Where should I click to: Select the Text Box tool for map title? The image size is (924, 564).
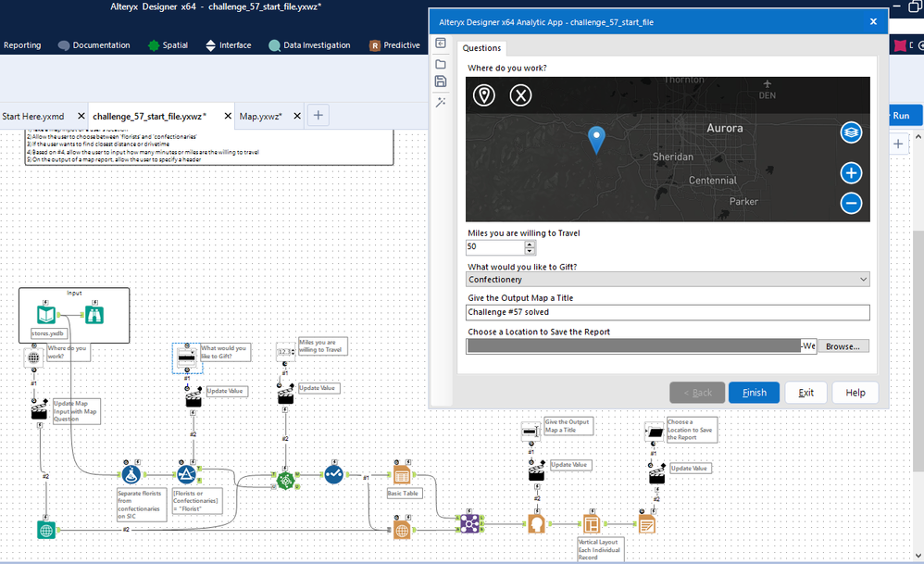(x=531, y=432)
